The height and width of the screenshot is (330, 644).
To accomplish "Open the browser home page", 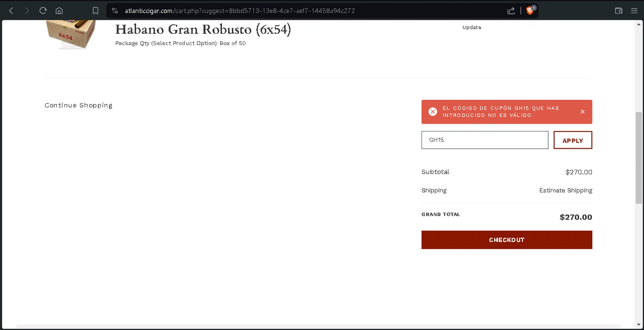I will pos(59,11).
